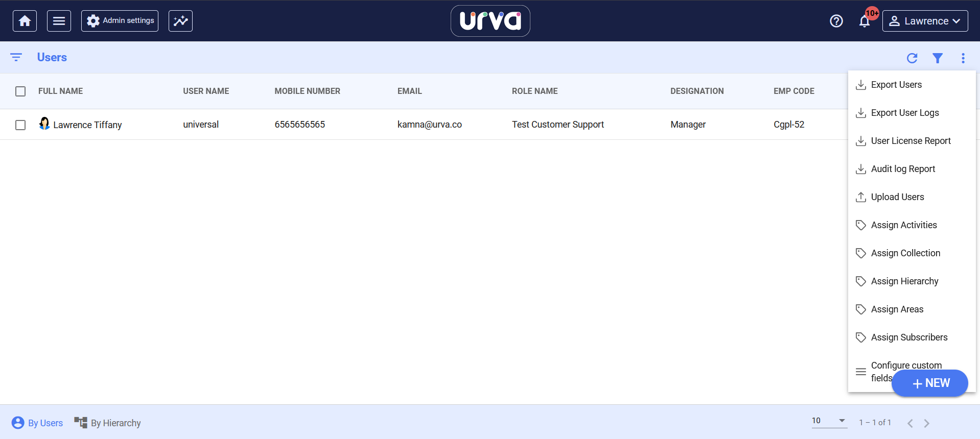Open the left filter list icon beside Users

(16, 57)
